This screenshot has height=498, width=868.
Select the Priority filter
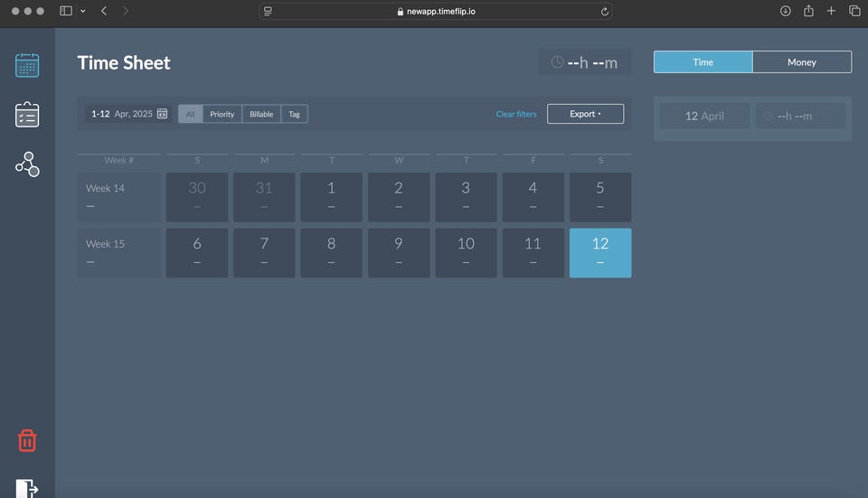[222, 114]
